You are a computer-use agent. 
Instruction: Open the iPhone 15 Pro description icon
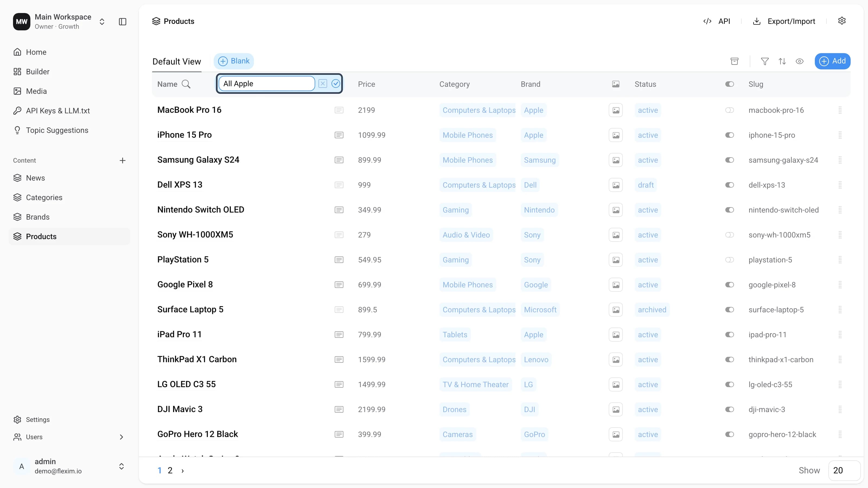coord(339,135)
